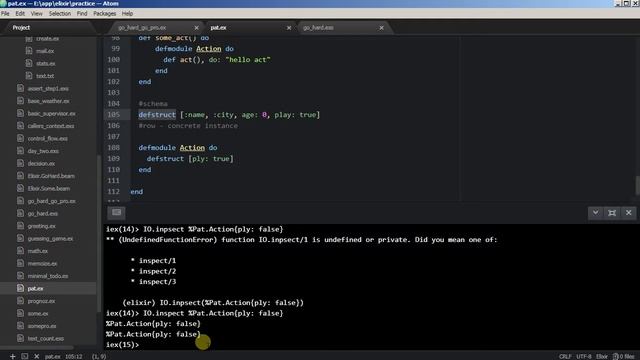This screenshot has height=360, width=640.
Task: Close all terminals with X icon
Action: click(36, 356)
